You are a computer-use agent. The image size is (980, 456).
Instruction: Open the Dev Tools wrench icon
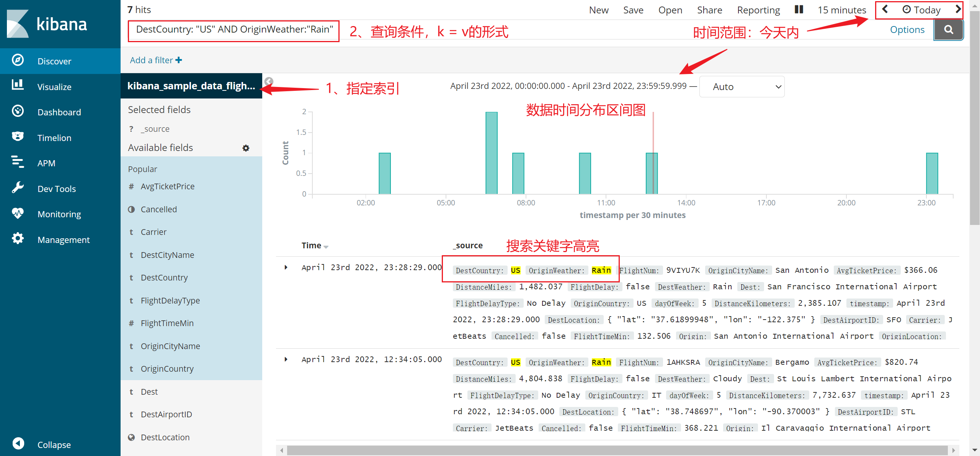(18, 188)
